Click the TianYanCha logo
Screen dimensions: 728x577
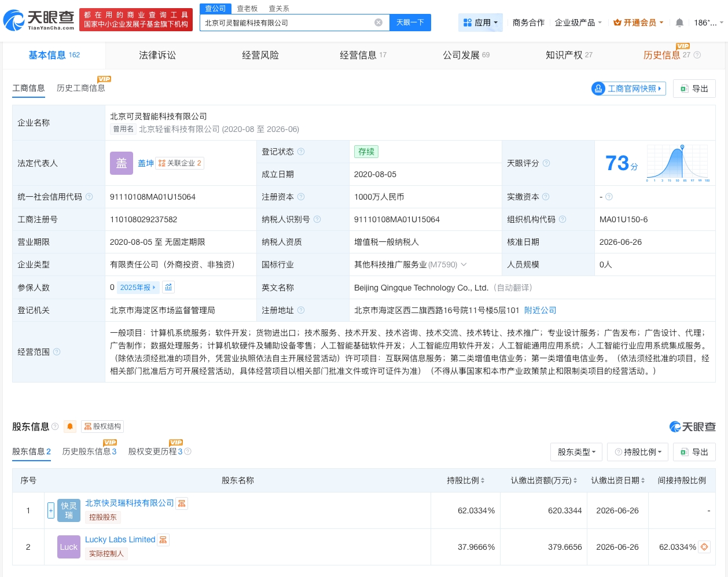(x=39, y=20)
